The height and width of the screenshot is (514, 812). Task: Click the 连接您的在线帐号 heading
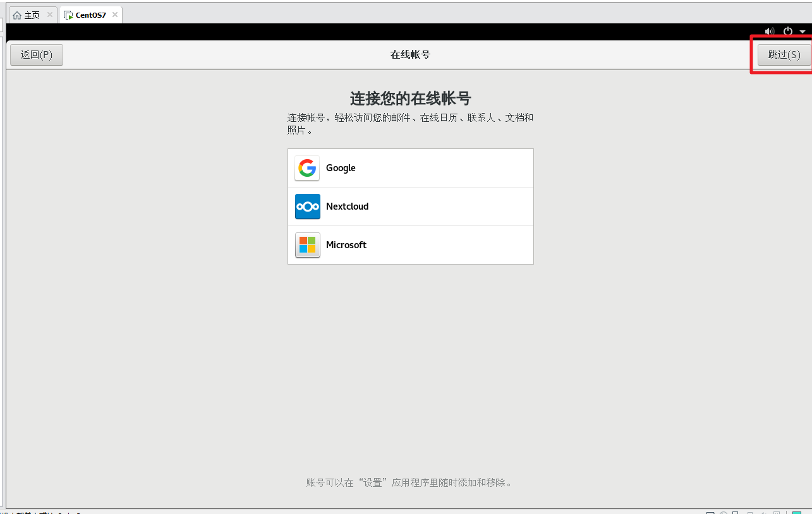(x=411, y=99)
